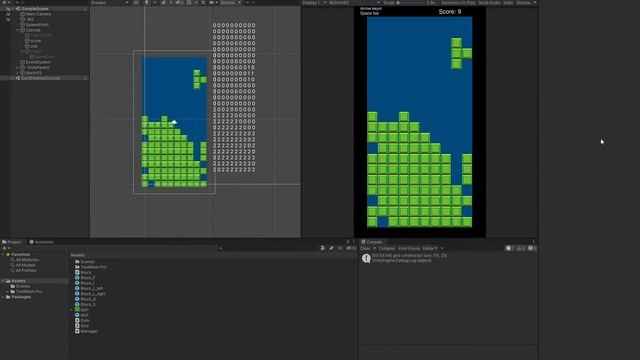640x360 pixels.
Task: Open the Gizmos dropdown in Scene view
Action: click(x=231, y=3)
